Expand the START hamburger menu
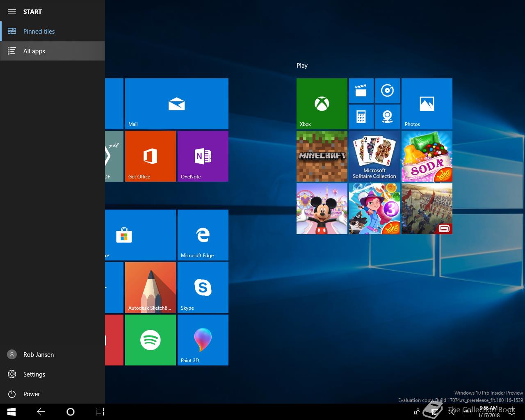Viewport: 525px width, 420px height. (12, 11)
